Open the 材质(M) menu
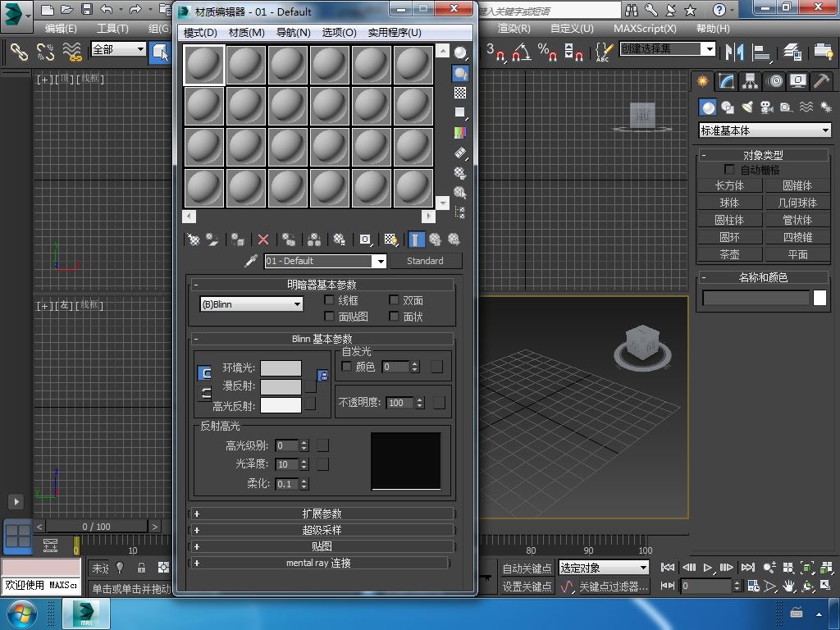The width and height of the screenshot is (840, 630). click(246, 33)
